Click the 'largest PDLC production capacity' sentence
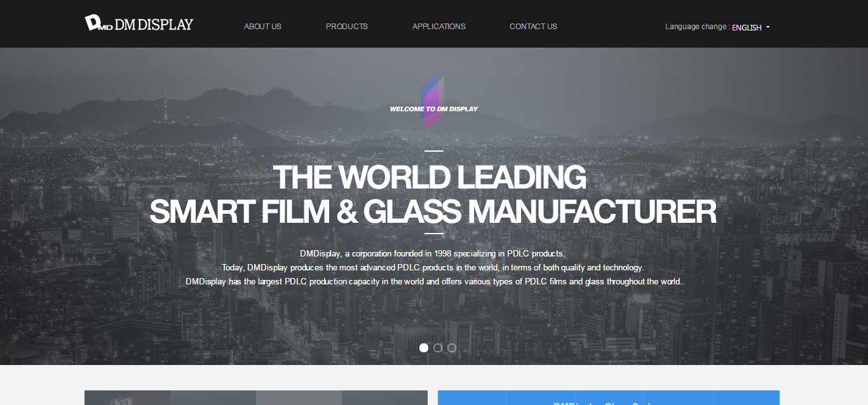Viewport: 868px width, 405px height. (434, 281)
